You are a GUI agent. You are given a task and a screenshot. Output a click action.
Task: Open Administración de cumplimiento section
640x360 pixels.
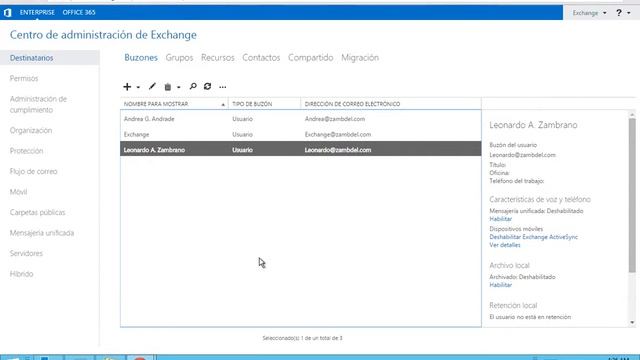point(38,104)
